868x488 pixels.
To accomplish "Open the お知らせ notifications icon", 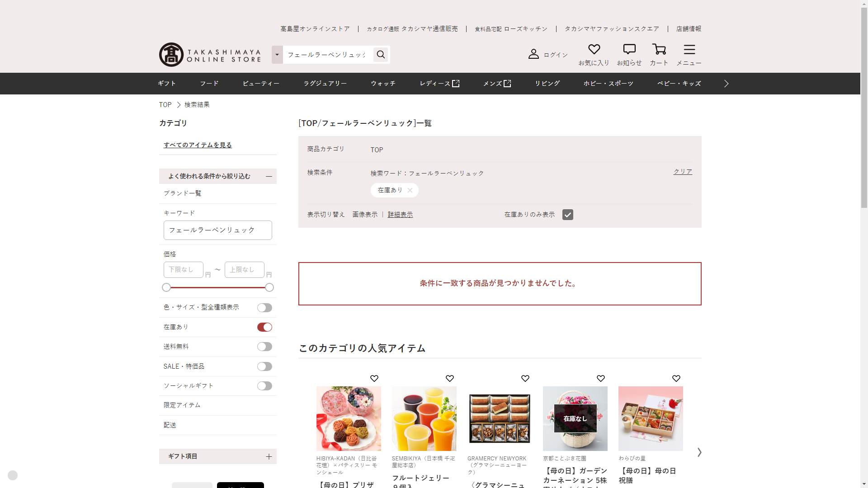I will pyautogui.click(x=629, y=49).
